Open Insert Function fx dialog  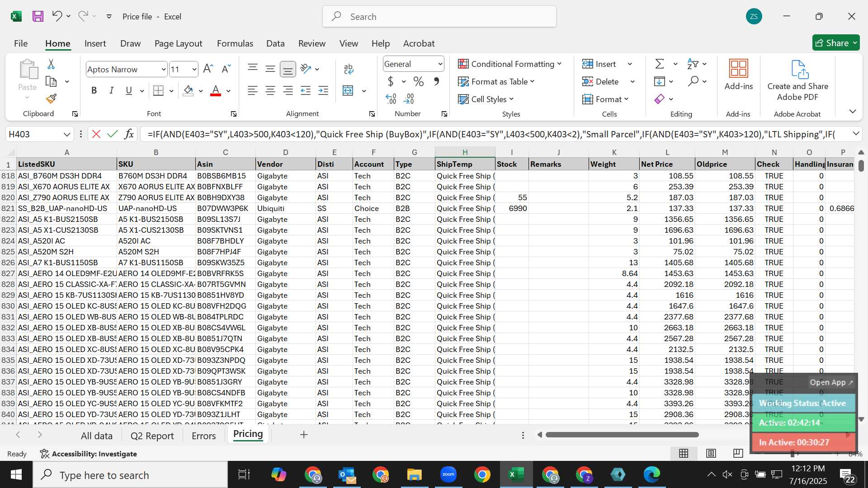(129, 134)
